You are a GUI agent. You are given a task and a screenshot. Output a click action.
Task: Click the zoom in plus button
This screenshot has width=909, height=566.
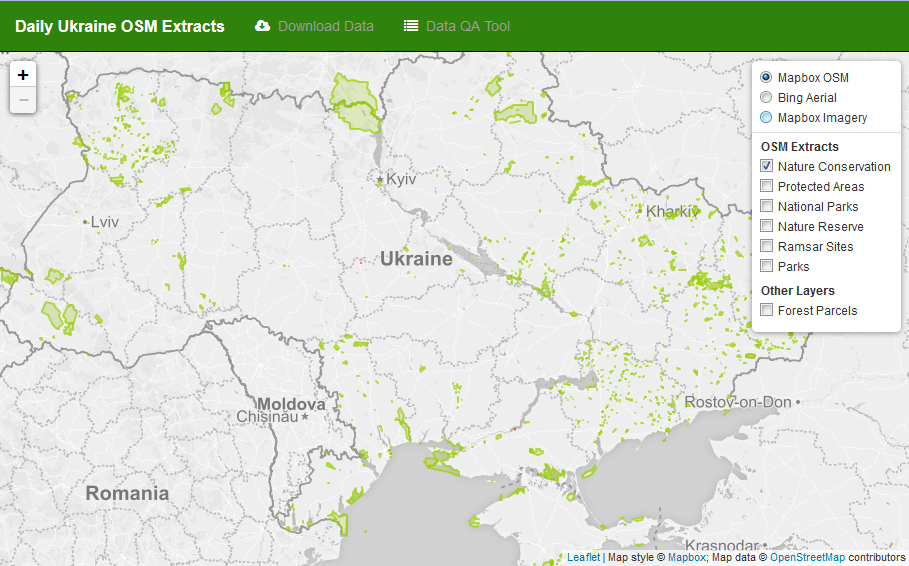pos(23,75)
